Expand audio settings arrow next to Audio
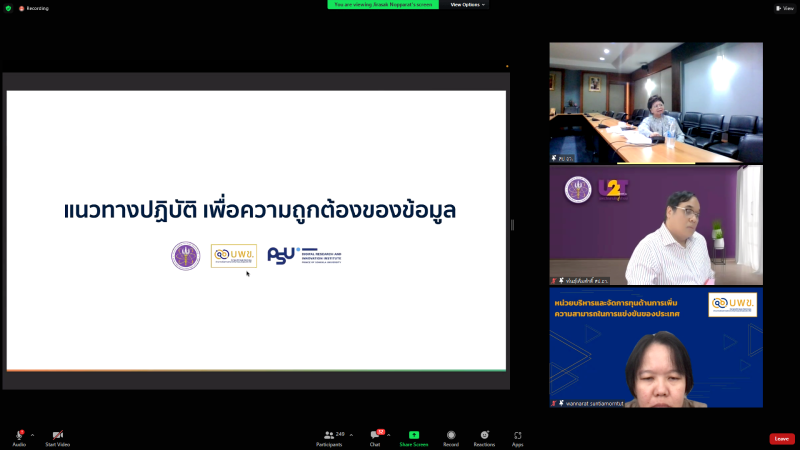The height and width of the screenshot is (450, 800). point(32,435)
